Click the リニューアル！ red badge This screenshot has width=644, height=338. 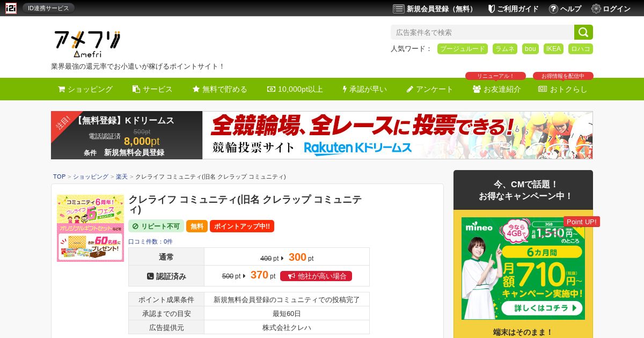pyautogui.click(x=495, y=76)
